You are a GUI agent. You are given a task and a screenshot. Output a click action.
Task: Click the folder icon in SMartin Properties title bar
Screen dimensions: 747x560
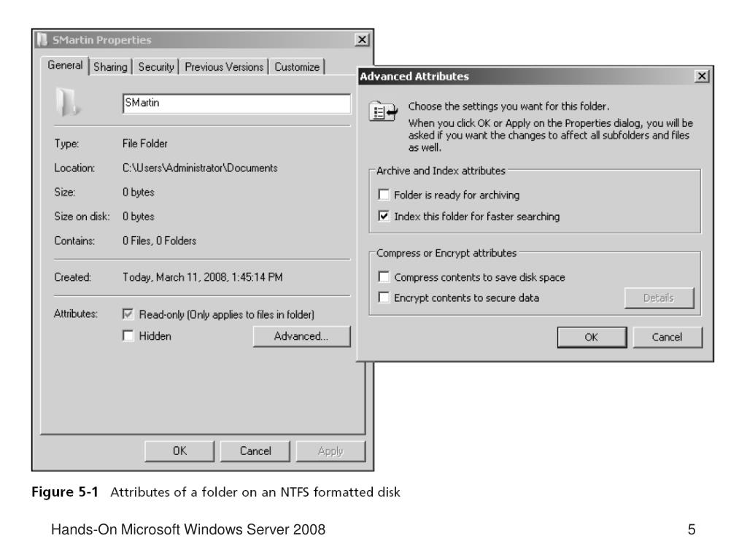[x=42, y=39]
